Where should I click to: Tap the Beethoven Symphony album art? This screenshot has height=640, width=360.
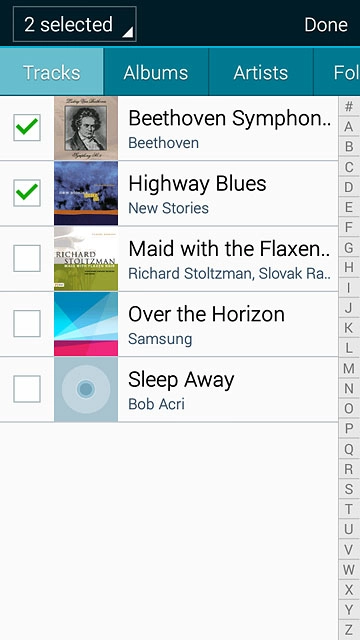click(86, 128)
